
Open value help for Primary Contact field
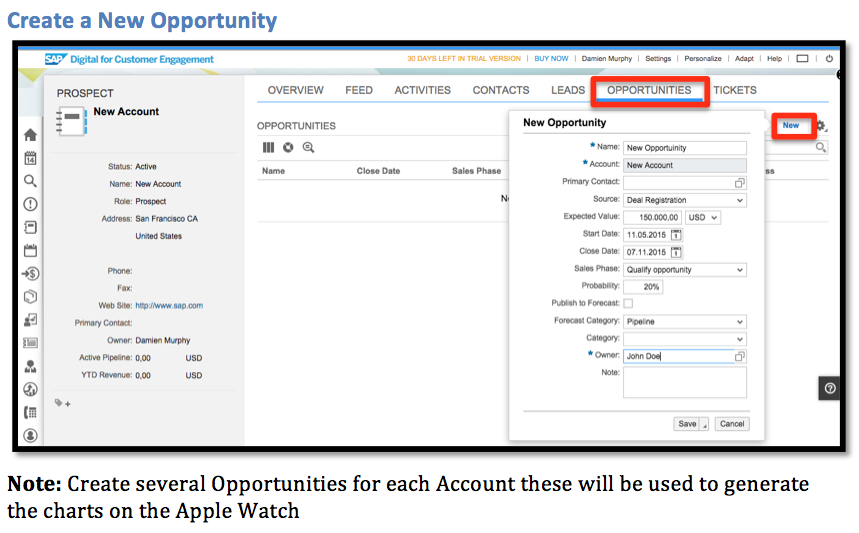pyautogui.click(x=739, y=183)
